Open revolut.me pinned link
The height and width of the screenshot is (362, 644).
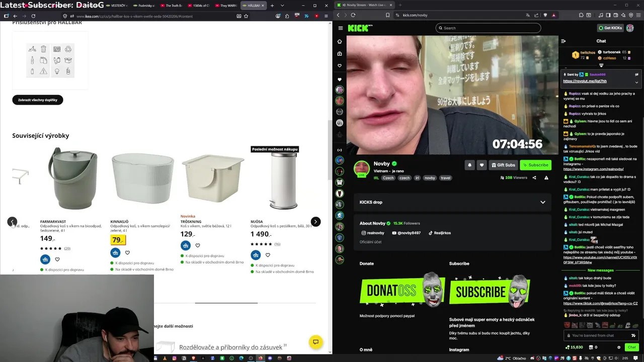(x=585, y=81)
